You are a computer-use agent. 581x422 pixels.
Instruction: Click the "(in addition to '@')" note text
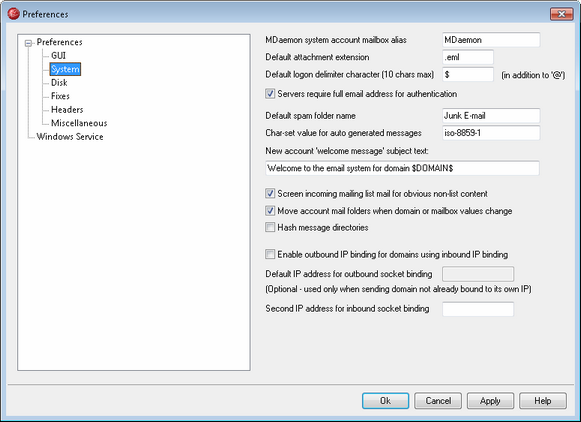pyautogui.click(x=533, y=75)
